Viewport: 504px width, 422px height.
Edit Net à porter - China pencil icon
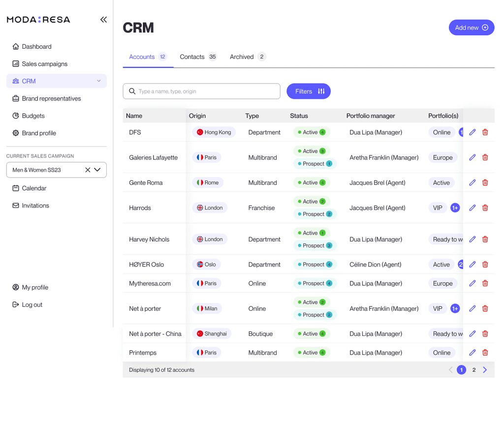pyautogui.click(x=472, y=333)
